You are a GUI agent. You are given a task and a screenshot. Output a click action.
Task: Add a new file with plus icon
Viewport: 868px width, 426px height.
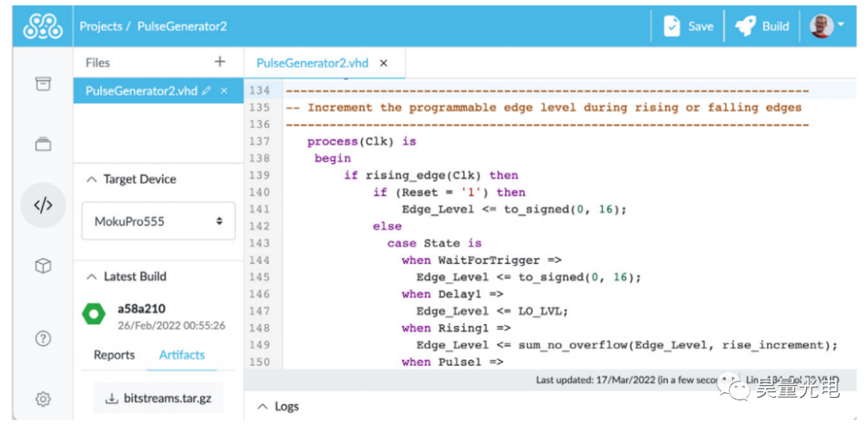click(219, 62)
